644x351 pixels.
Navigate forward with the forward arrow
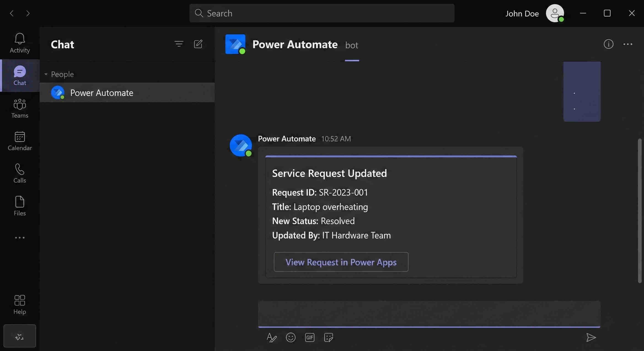(x=28, y=13)
